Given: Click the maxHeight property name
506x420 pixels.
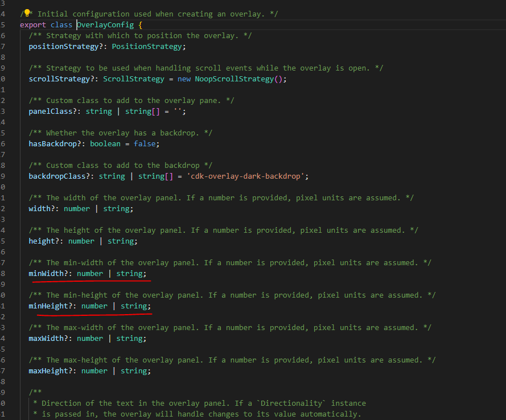Looking at the screenshot, I should (48, 371).
